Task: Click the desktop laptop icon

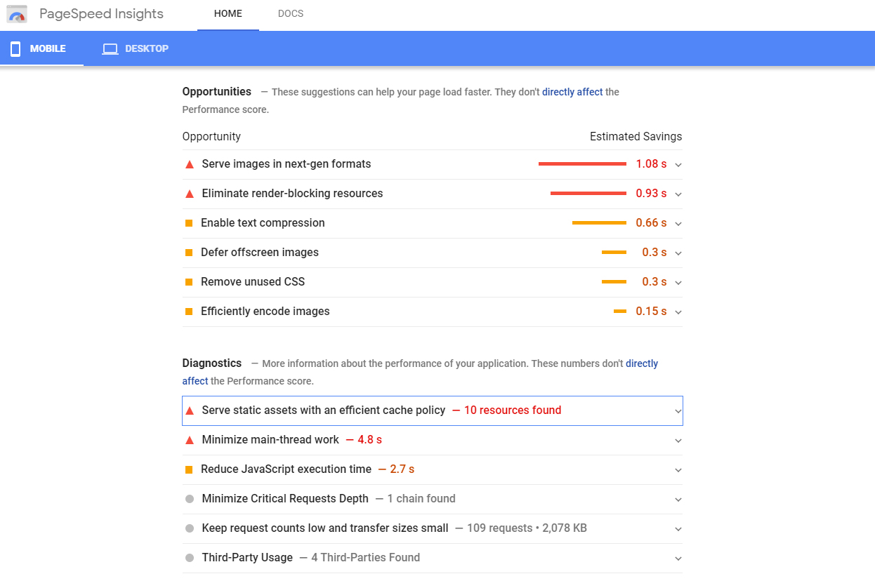Action: (110, 49)
